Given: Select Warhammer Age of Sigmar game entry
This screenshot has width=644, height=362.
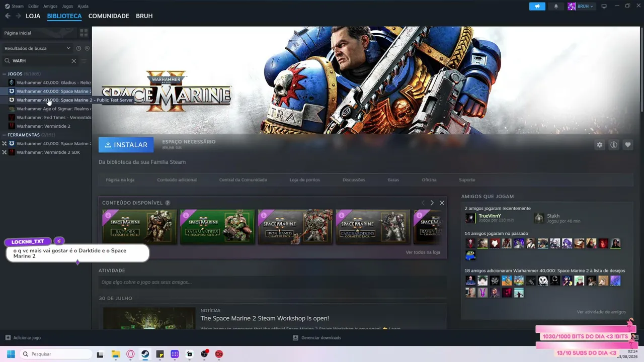Looking at the screenshot, I should 46,109.
